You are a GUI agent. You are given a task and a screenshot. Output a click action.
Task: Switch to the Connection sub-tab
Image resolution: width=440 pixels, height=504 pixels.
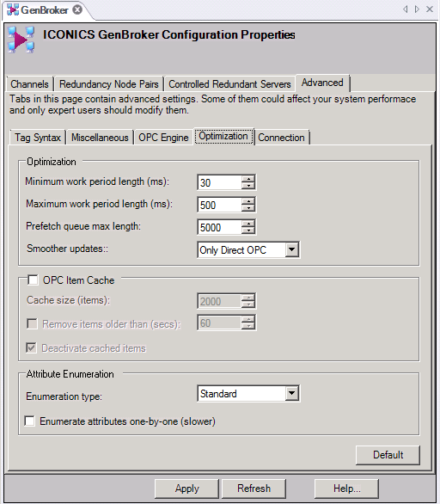point(281,138)
